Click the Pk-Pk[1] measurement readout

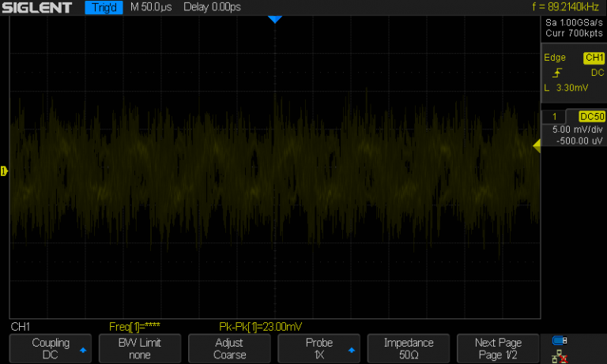click(260, 326)
